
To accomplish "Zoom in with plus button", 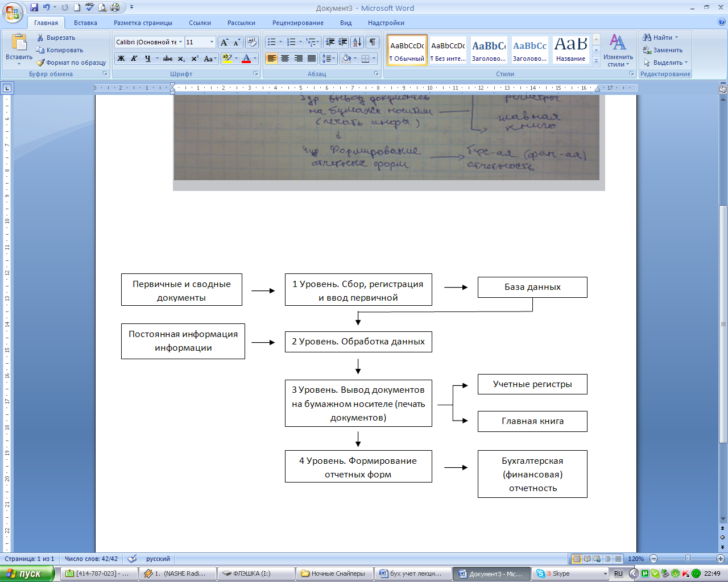I will pyautogui.click(x=721, y=559).
